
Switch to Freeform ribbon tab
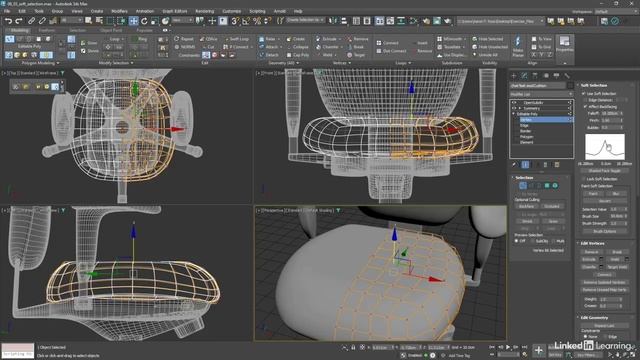(x=47, y=30)
